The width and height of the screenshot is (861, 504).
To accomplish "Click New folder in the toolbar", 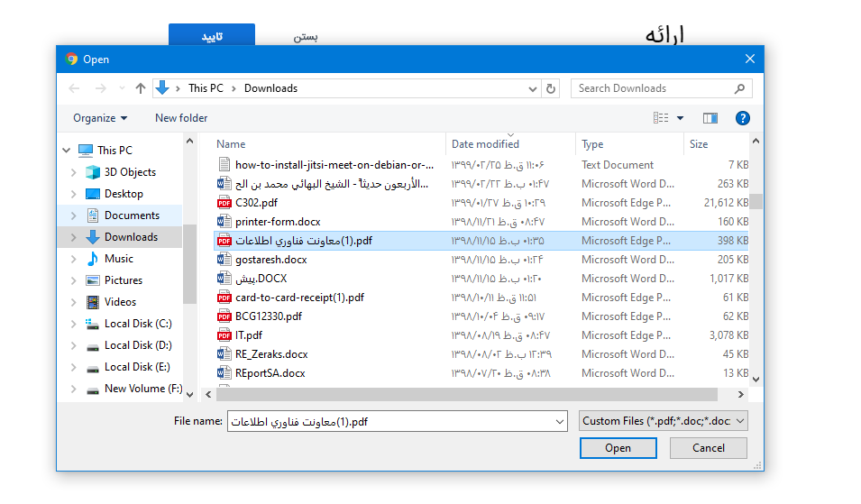I will click(x=181, y=118).
